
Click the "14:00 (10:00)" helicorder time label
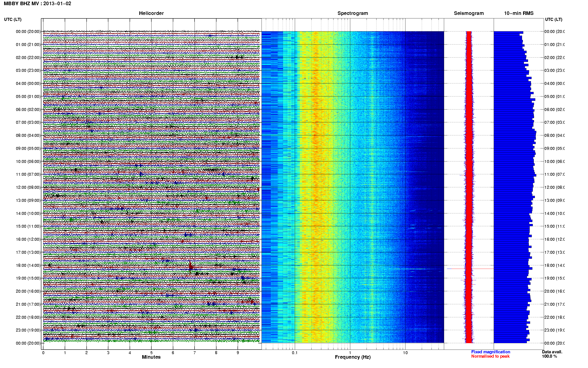pyautogui.click(x=28, y=213)
